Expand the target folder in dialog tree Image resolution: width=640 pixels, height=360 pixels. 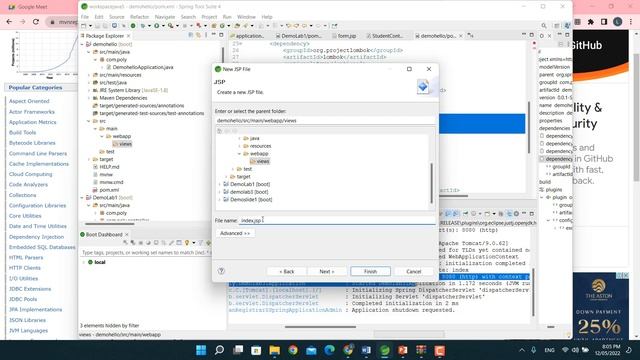click(x=226, y=177)
